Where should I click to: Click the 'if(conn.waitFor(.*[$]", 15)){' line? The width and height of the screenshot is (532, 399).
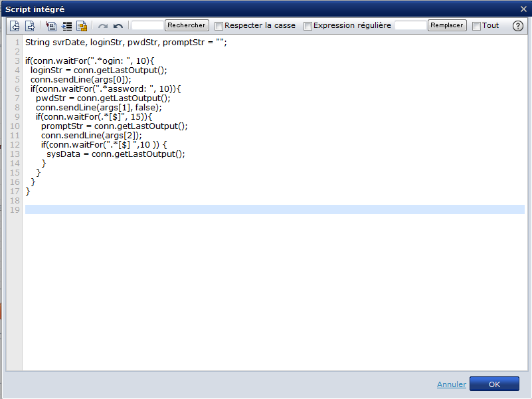[94, 117]
